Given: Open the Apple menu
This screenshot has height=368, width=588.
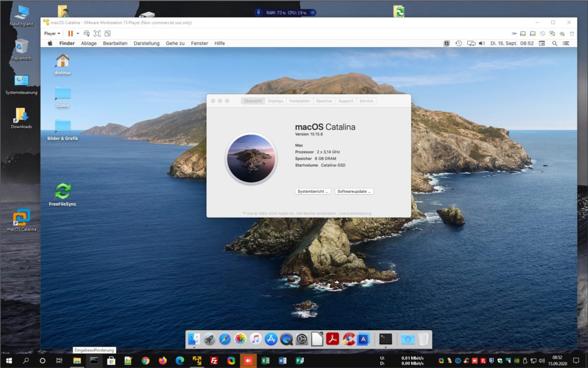Looking at the screenshot, I should (50, 44).
